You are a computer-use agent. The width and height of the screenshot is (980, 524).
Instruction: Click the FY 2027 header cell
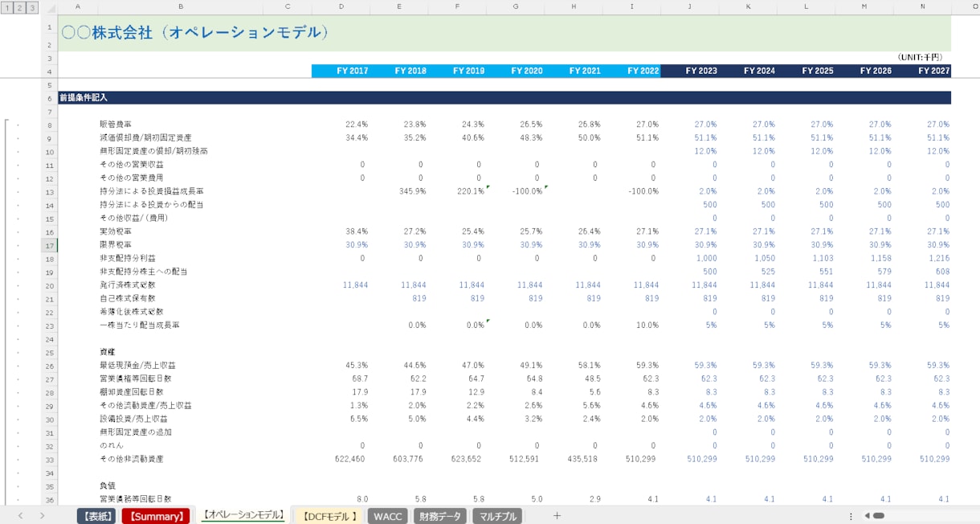tap(923, 71)
